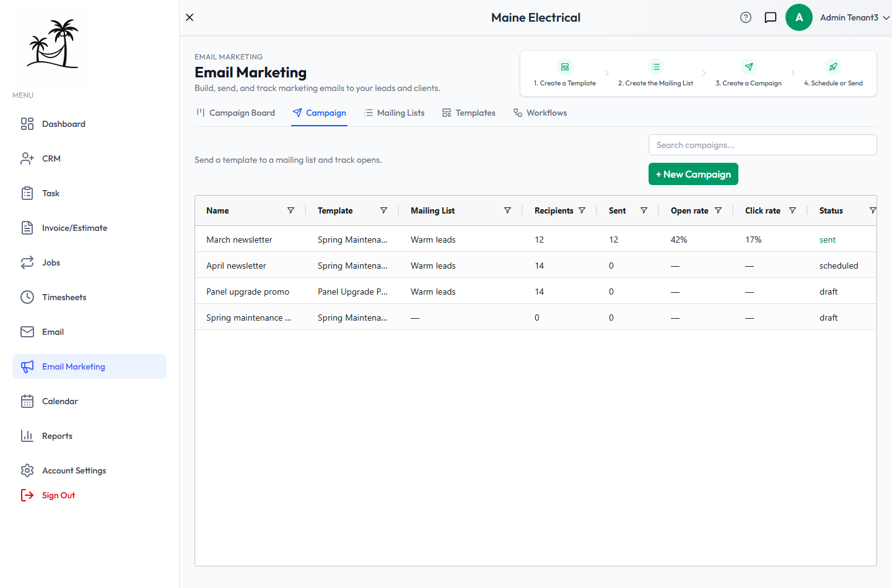Click the Jobs repeat-arrows icon
892x588 pixels.
point(27,262)
